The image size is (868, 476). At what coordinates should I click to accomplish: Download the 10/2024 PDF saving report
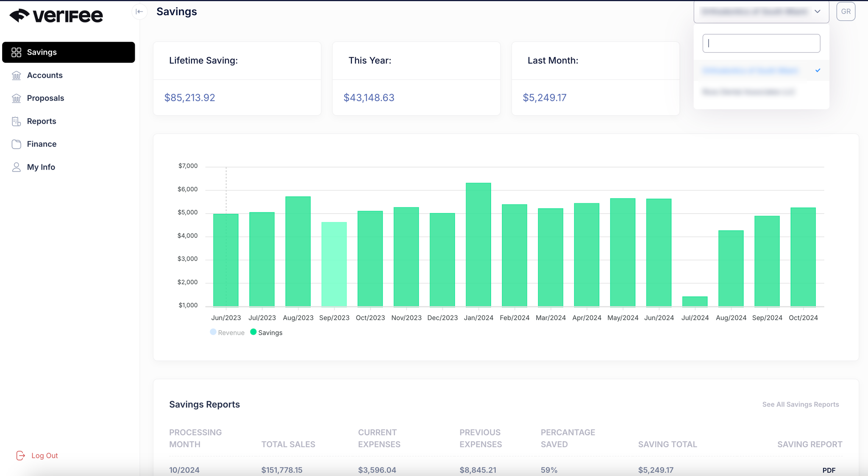(x=829, y=470)
